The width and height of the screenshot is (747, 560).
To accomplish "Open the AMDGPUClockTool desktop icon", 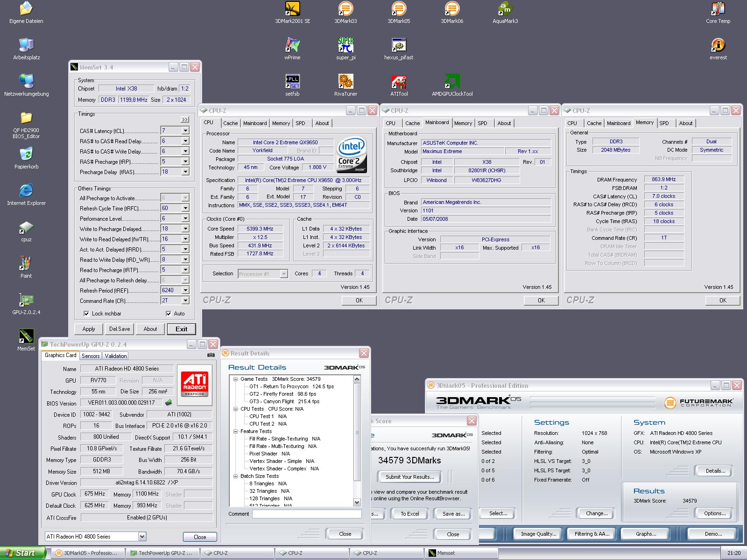I will (452, 85).
